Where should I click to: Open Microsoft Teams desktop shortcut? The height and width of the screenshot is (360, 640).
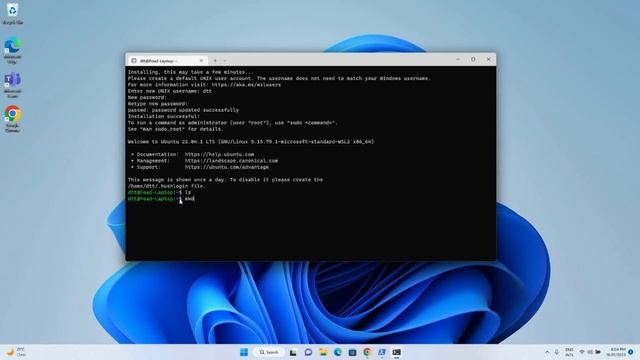[x=13, y=85]
